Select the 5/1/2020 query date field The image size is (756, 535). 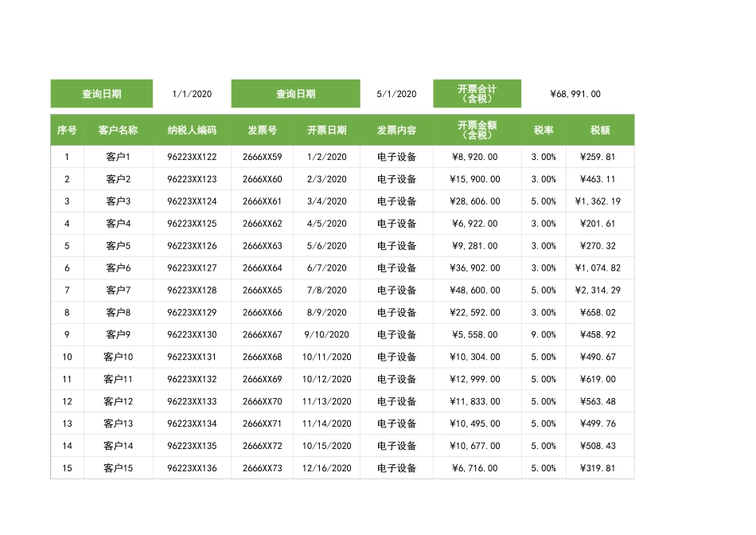tap(397, 93)
